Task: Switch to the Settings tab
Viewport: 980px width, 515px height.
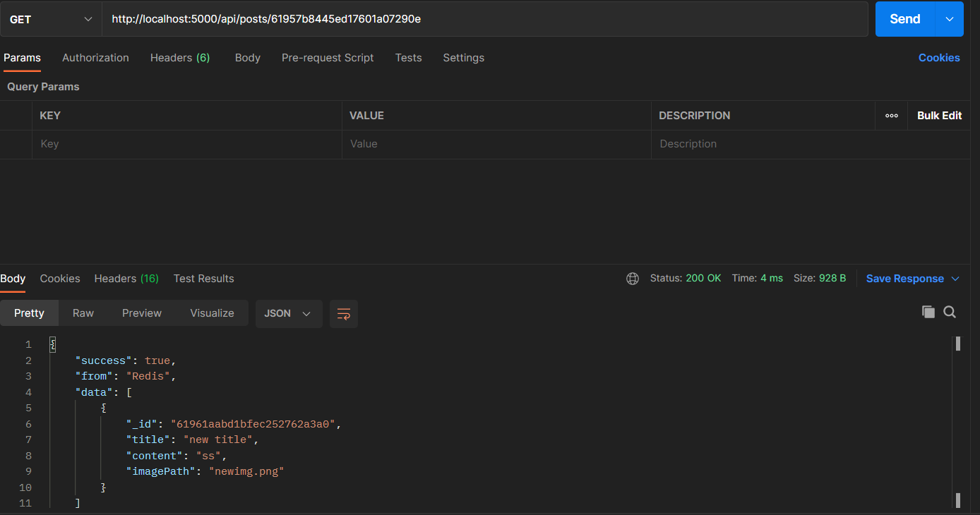Action: (464, 58)
